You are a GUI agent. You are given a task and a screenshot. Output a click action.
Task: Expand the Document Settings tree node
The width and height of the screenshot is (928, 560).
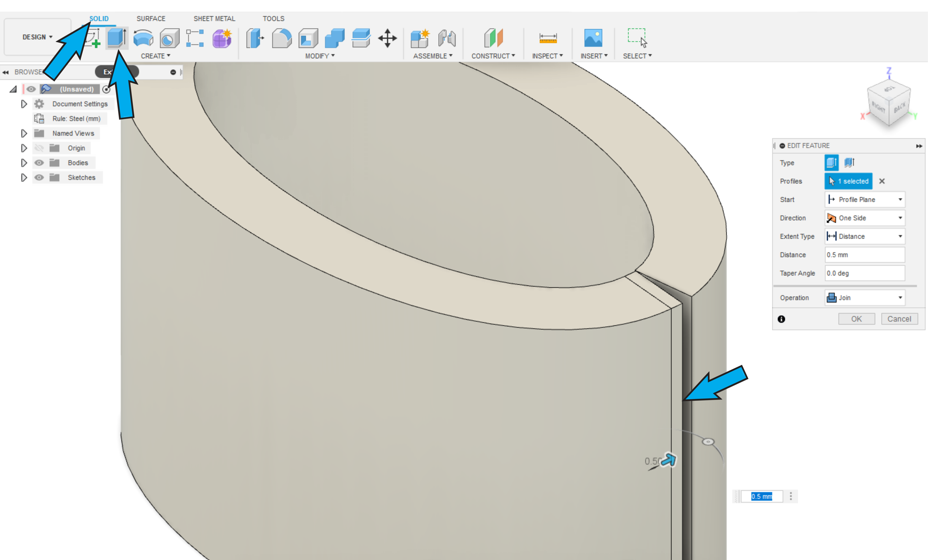click(24, 104)
